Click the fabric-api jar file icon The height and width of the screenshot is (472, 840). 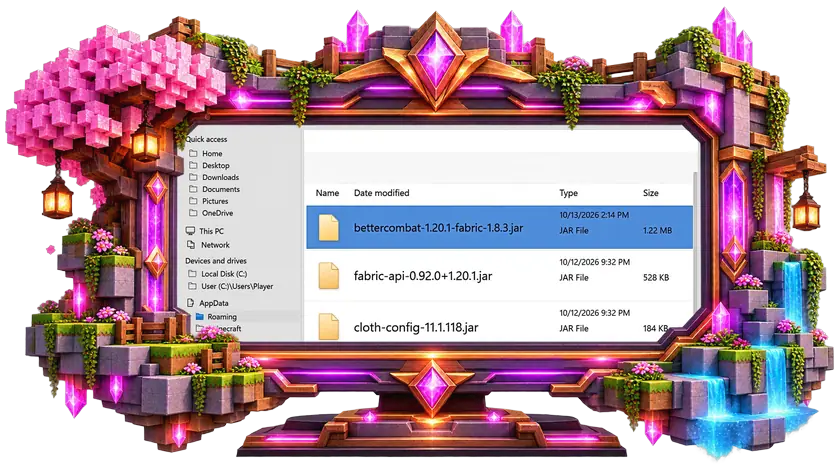pos(328,275)
